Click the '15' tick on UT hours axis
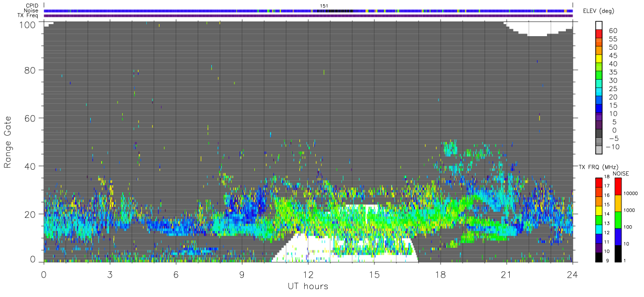Viewport: 644px width, 297px height. tap(374, 274)
